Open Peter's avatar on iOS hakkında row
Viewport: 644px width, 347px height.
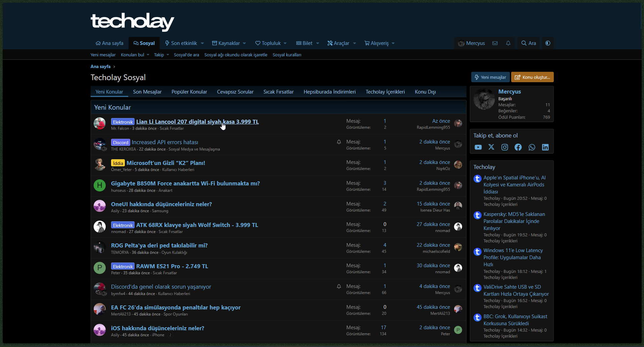pyautogui.click(x=458, y=330)
